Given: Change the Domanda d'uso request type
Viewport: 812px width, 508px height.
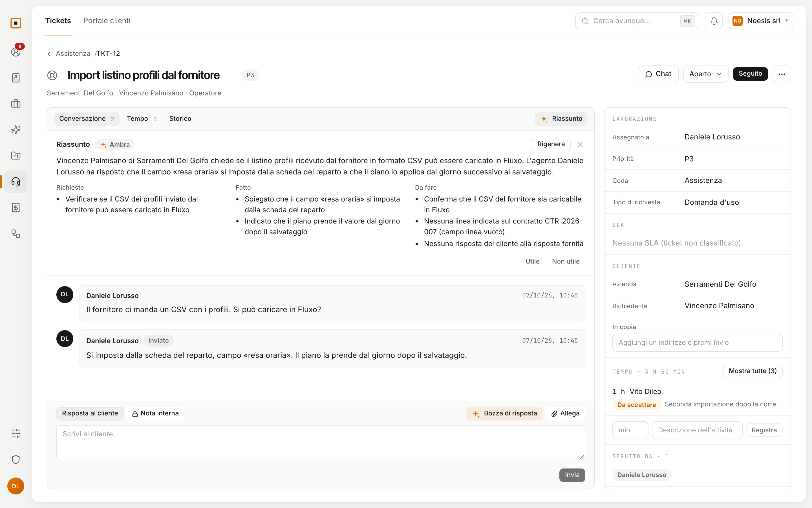Looking at the screenshot, I should point(711,202).
